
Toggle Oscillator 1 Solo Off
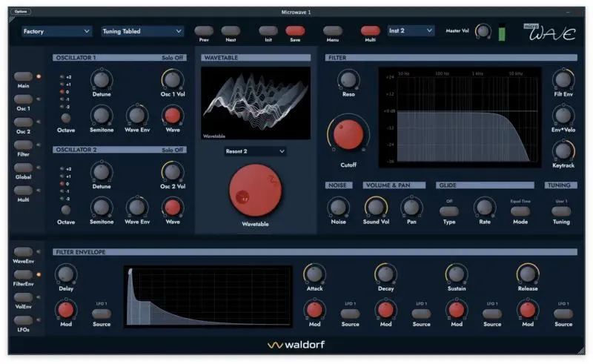(172, 58)
